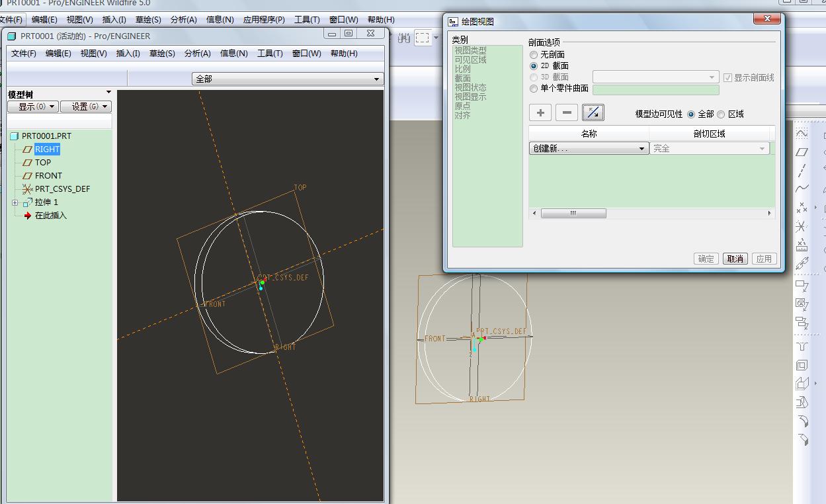This screenshot has width=826, height=504.
Task: Select the Rib tool
Action: pos(802,384)
